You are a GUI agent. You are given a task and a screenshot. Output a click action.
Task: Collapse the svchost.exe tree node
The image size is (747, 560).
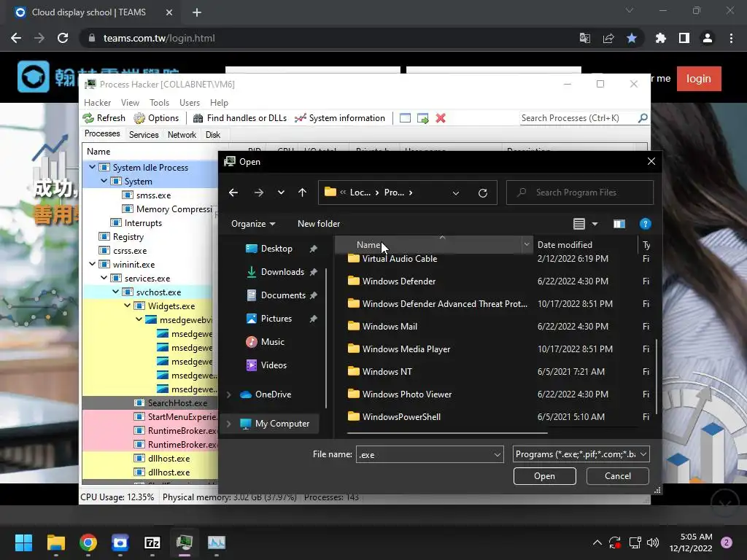click(116, 292)
